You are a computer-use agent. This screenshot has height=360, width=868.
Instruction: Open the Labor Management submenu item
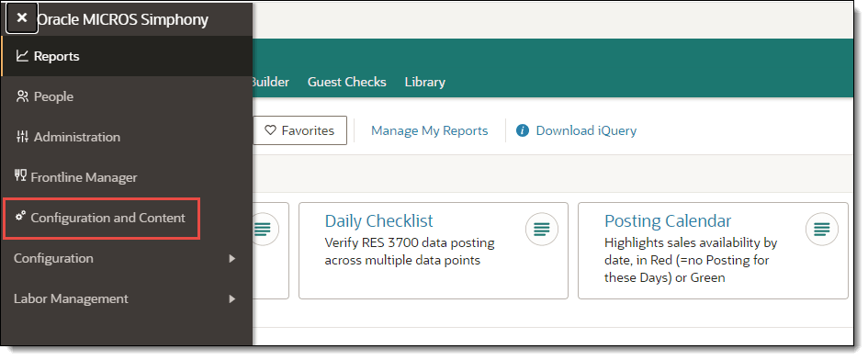[x=127, y=298]
